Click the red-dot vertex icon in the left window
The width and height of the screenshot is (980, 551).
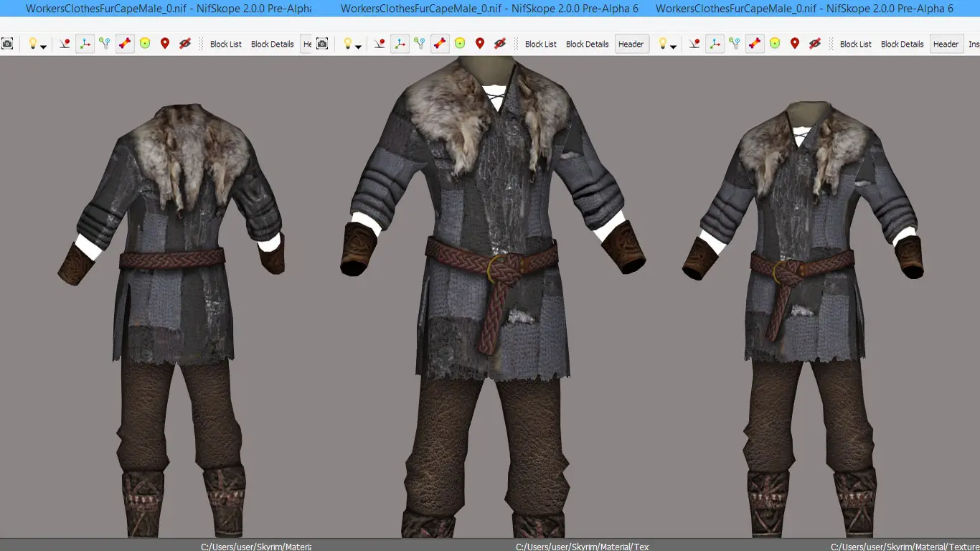tap(65, 44)
